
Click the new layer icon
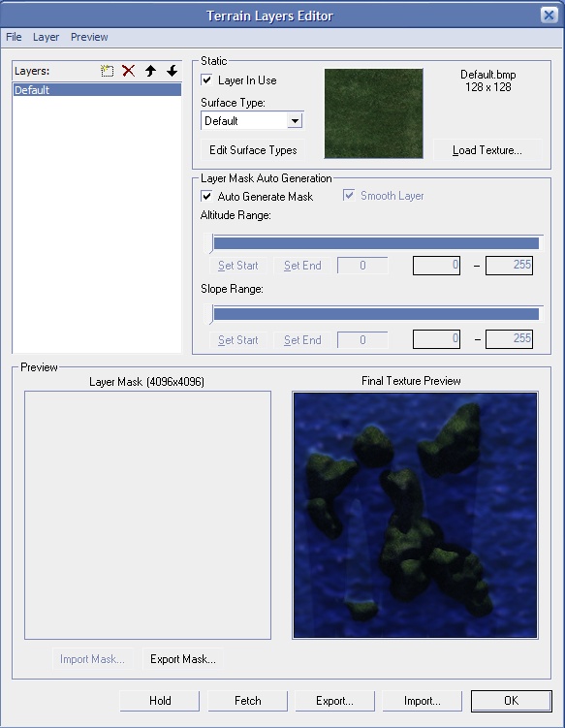tap(108, 71)
